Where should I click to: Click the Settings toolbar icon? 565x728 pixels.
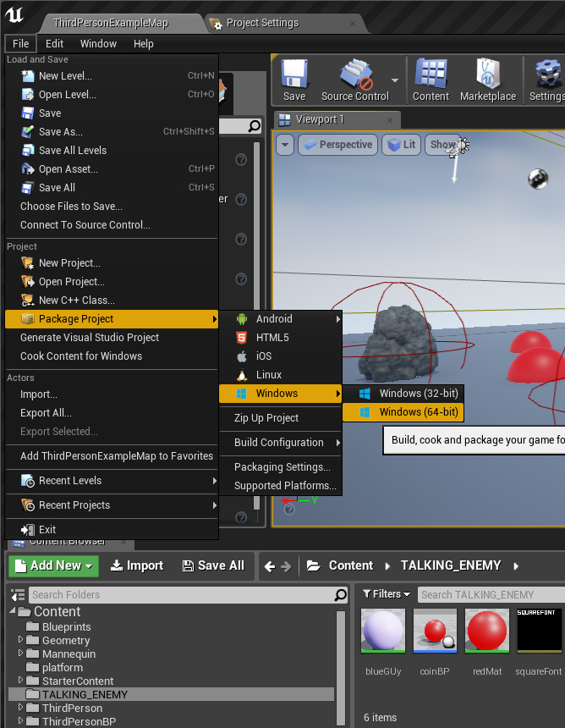[x=546, y=81]
